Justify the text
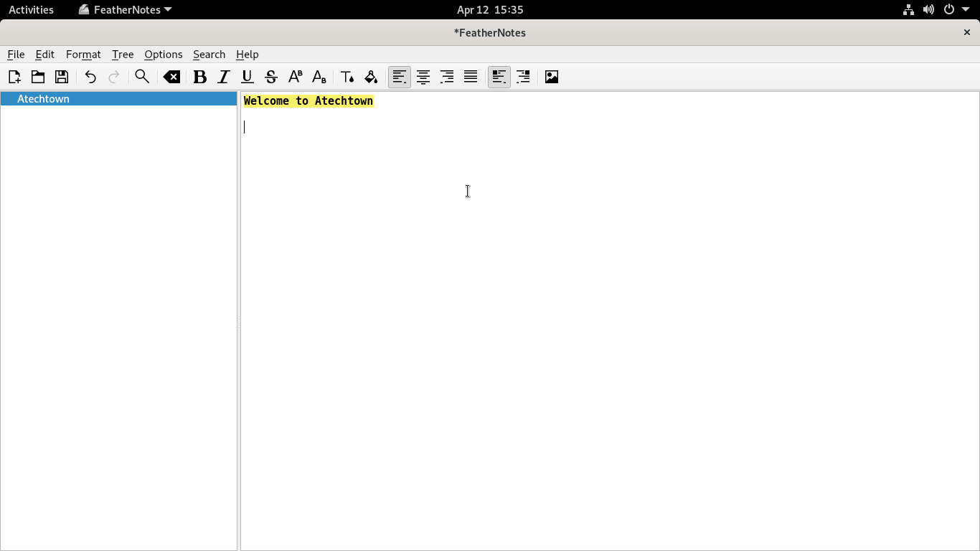 point(471,77)
